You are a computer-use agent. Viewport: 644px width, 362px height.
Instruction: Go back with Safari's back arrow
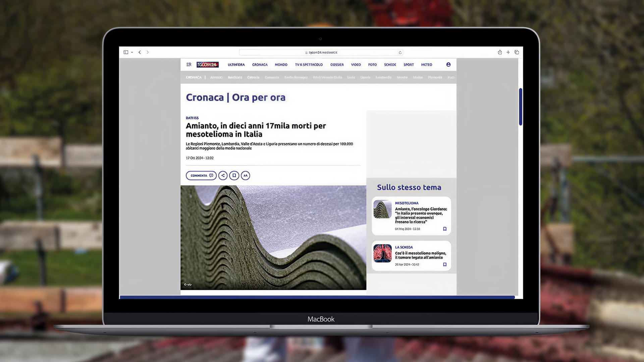pos(140,52)
